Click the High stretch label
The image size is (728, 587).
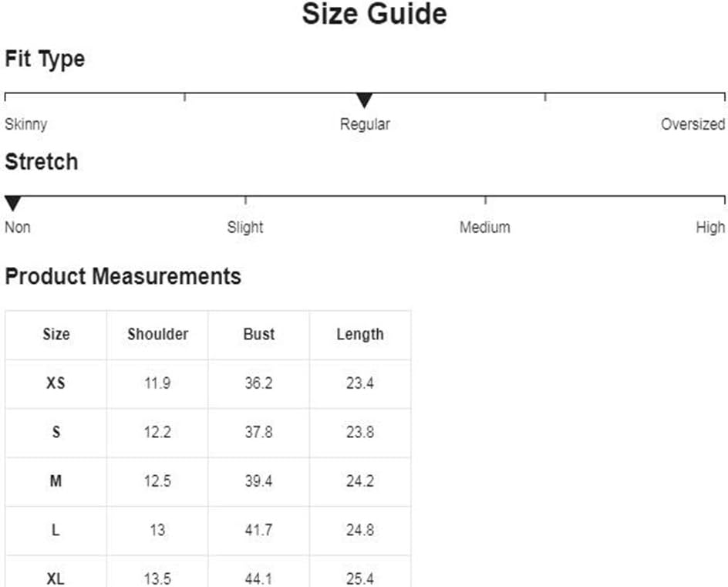710,227
